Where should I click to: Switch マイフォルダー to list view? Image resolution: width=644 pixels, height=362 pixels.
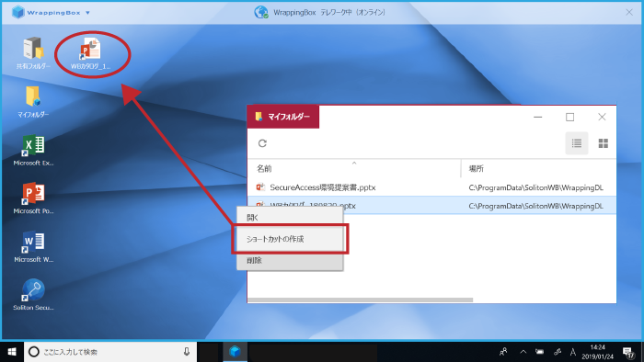tap(577, 143)
